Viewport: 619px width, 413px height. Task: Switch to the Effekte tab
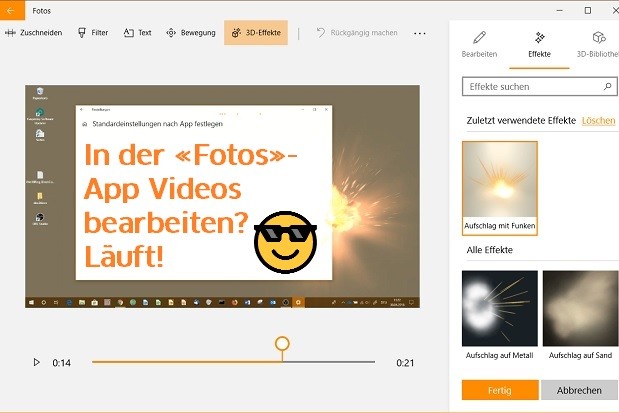539,45
